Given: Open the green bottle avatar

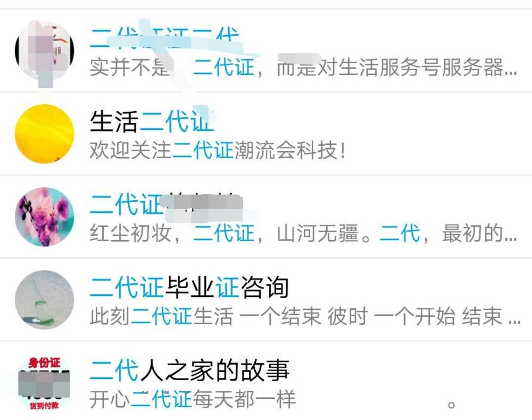Looking at the screenshot, I should tap(45, 300).
